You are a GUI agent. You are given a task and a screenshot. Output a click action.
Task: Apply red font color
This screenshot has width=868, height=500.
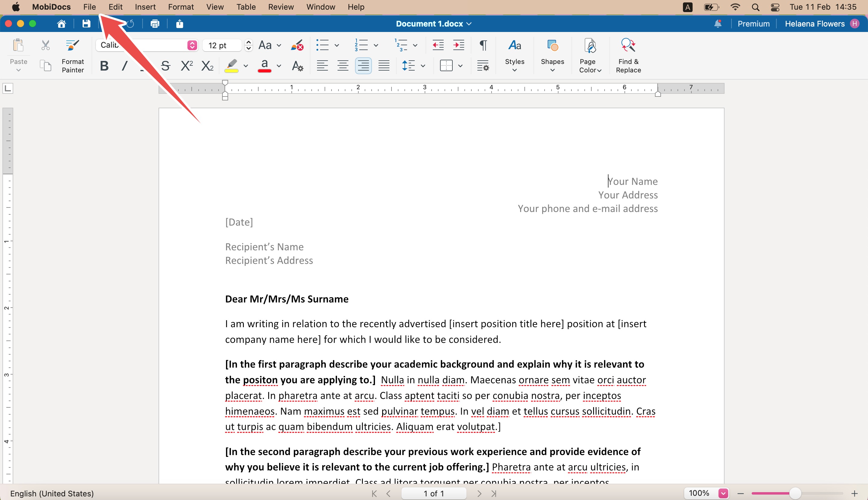pos(264,65)
